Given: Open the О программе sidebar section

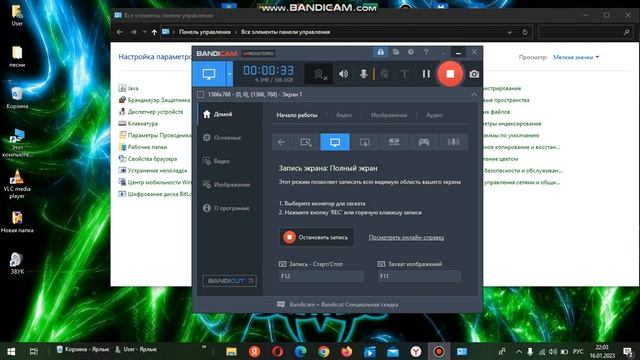Looking at the screenshot, I should click(226, 208).
